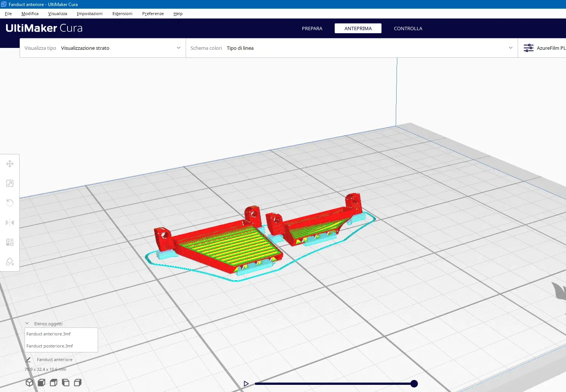This screenshot has width=566, height=392.
Task: Open print settings sliders icon
Action: [529, 48]
